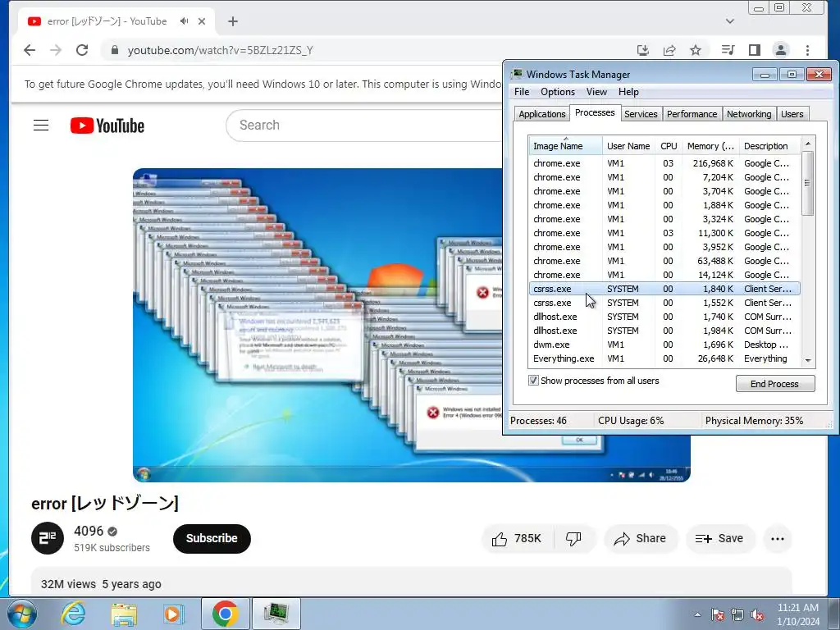Launch Internet Explorer from taskbar

[x=73, y=614]
